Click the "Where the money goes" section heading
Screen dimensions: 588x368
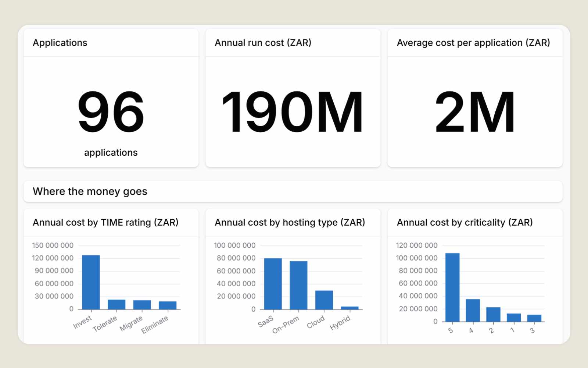(x=90, y=191)
